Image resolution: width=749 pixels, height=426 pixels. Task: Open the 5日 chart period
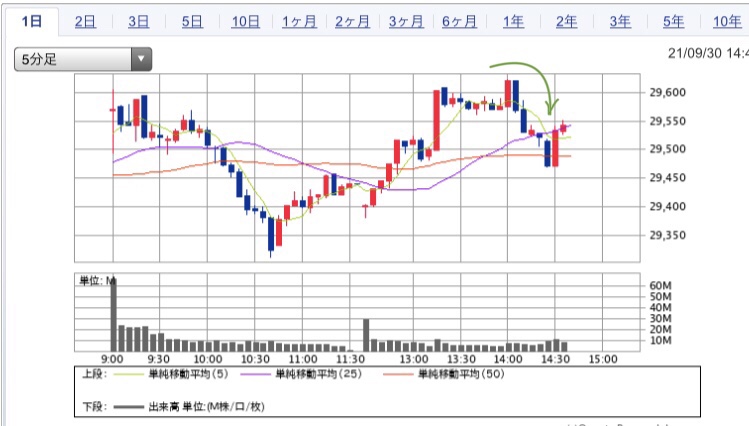coord(192,21)
